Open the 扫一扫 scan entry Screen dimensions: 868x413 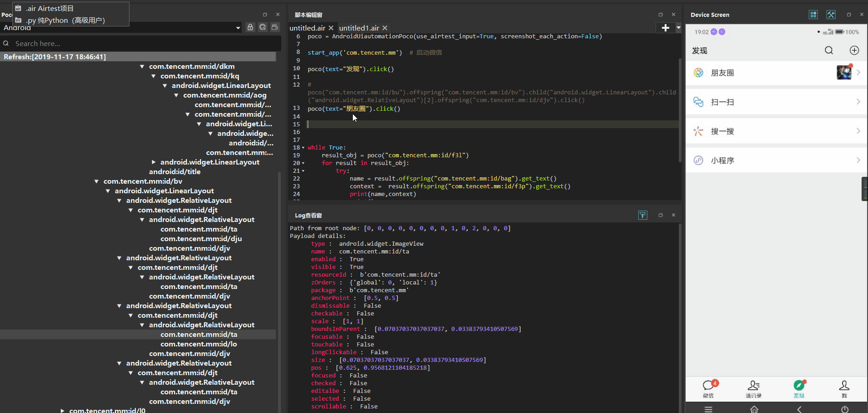click(776, 102)
